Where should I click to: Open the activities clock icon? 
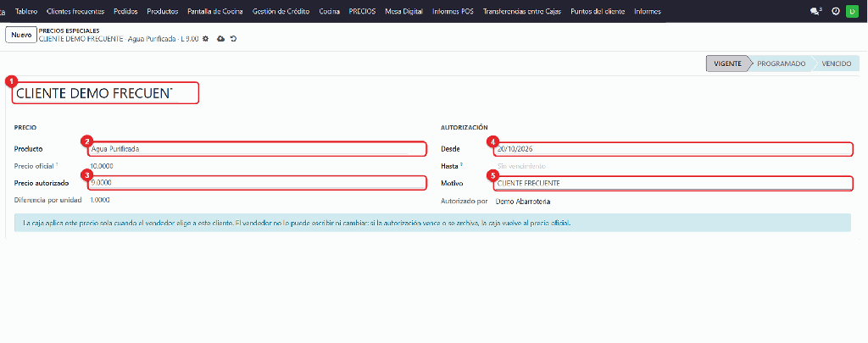point(836,11)
